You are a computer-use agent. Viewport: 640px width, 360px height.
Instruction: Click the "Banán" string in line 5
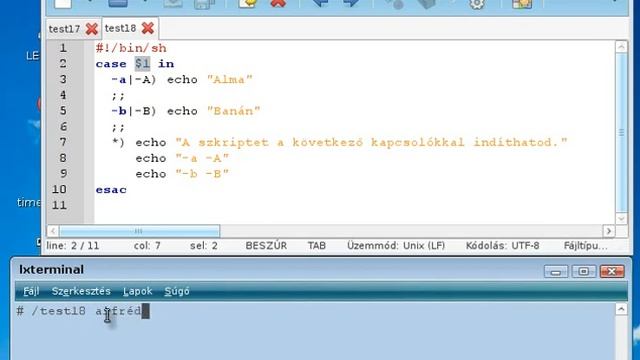[233, 111]
